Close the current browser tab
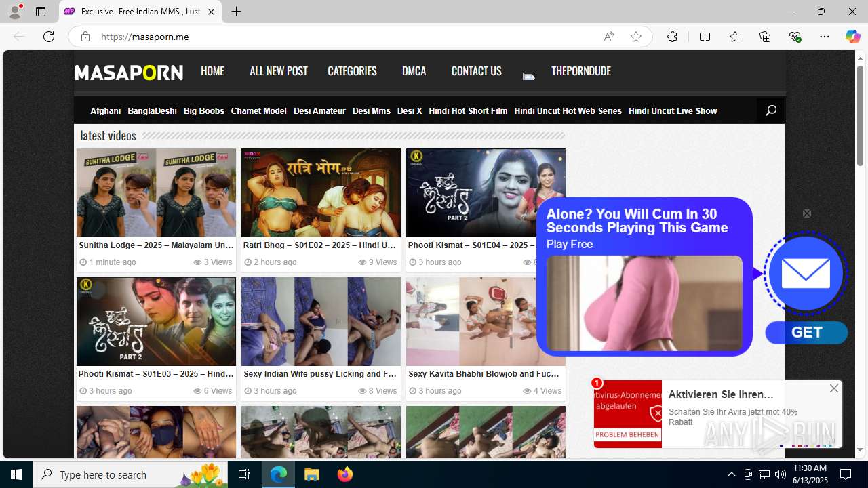This screenshot has height=488, width=868. pos(211,12)
